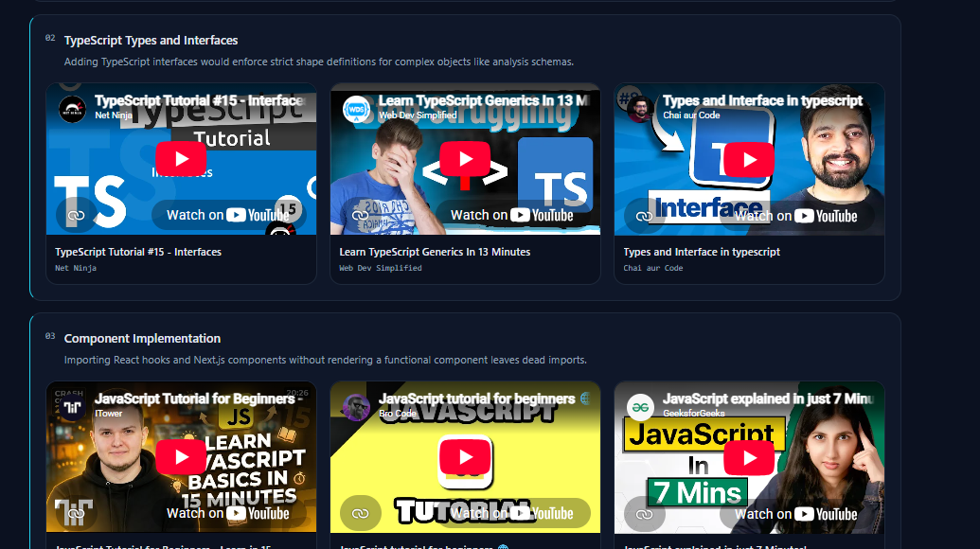
Task: Open Net Ninja channel avatar
Action: pyautogui.click(x=73, y=109)
